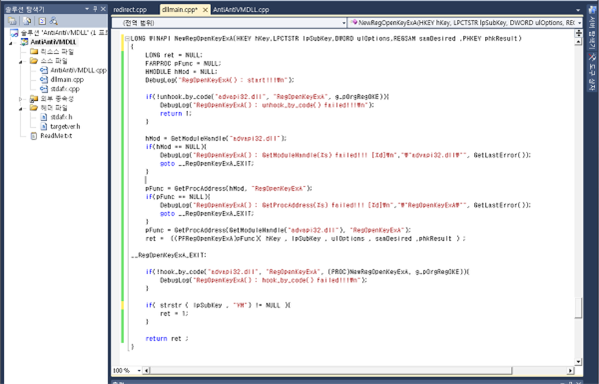The height and width of the screenshot is (384, 599).
Task: Expand the 외부 종속성 folder
Action: pos(21,99)
